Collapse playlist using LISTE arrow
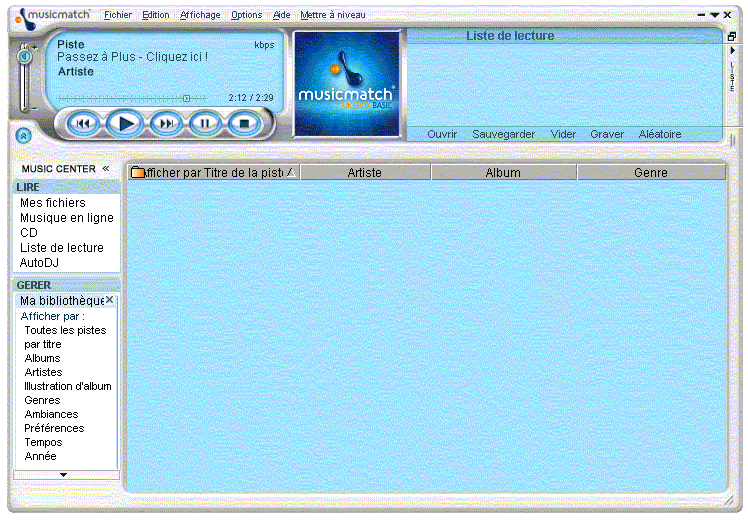Screen dimensions: 748x520 coord(733,51)
